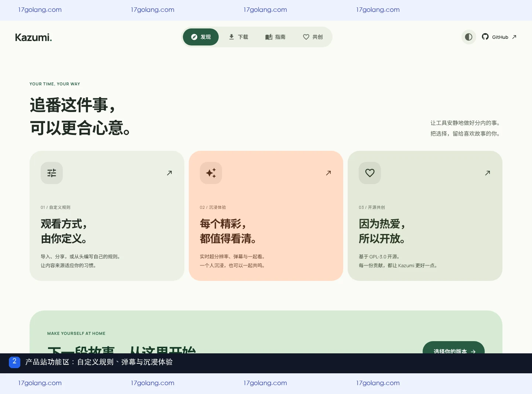Click the sliders icon on 自定义规则 card
The image size is (532, 394).
pos(52,173)
